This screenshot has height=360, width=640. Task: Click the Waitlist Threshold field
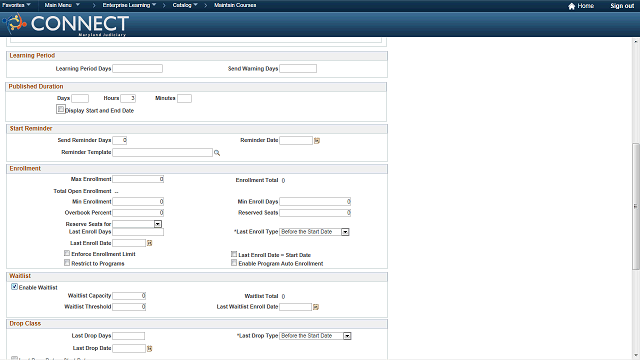[129, 307]
